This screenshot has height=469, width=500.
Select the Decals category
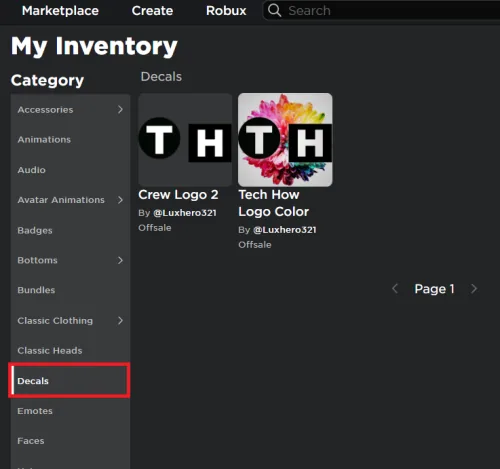pyautogui.click(x=69, y=381)
